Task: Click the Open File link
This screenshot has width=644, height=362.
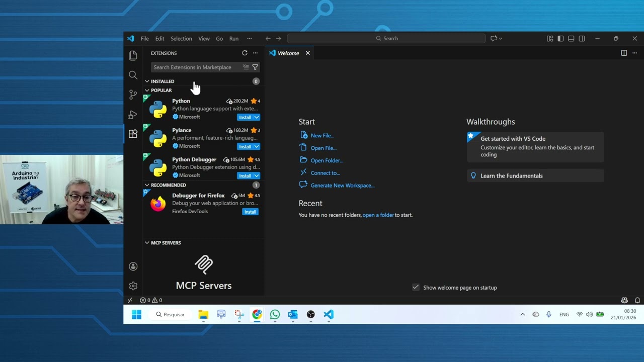Action: point(324,148)
